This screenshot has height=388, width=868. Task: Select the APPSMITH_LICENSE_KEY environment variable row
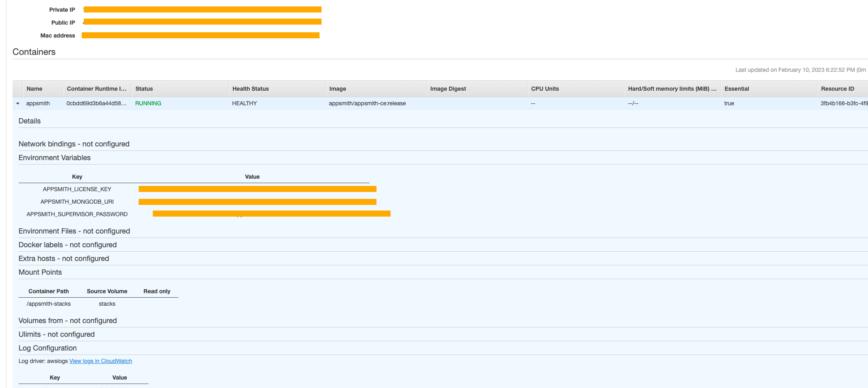coord(77,189)
